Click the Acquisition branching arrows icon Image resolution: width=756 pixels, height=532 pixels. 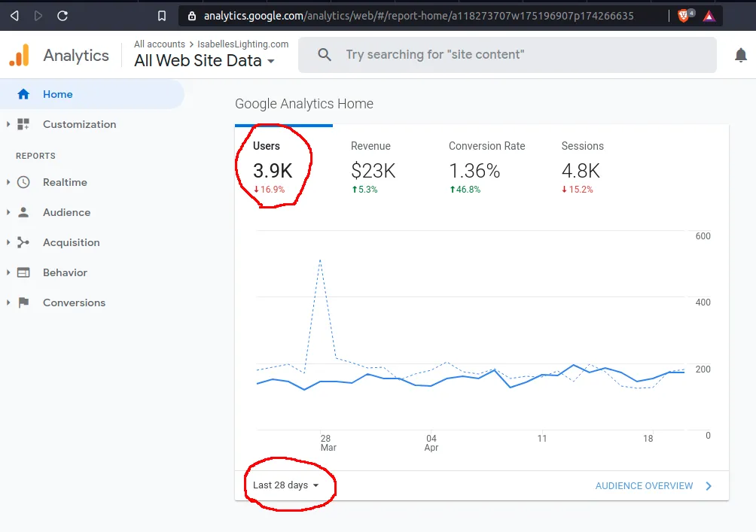click(x=23, y=242)
